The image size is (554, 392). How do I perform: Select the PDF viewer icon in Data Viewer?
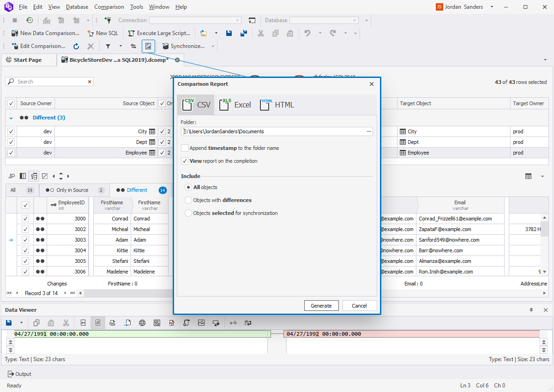(172, 322)
